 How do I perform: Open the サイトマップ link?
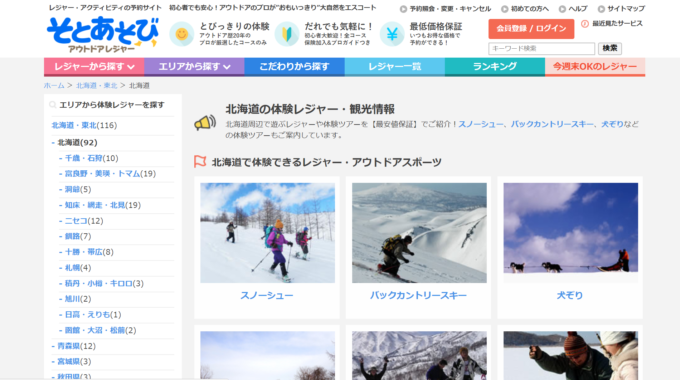626,9
